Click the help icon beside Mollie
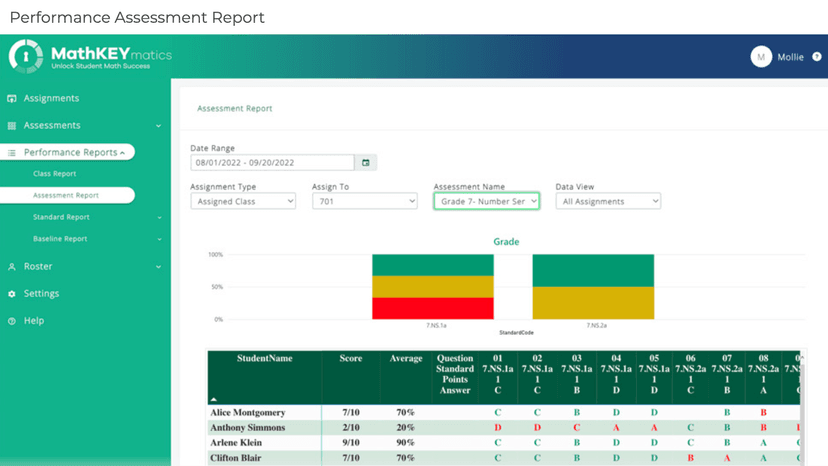828x466 pixels. point(817,57)
